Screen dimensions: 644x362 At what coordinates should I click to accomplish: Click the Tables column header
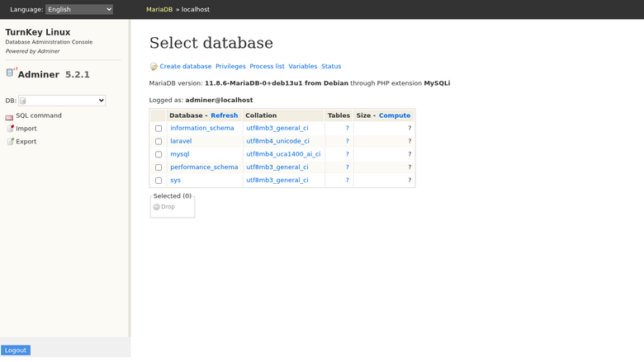pyautogui.click(x=339, y=115)
